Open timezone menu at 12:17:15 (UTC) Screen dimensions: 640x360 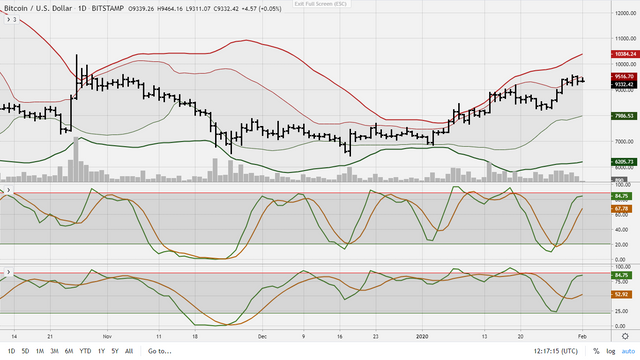[x=556, y=351]
